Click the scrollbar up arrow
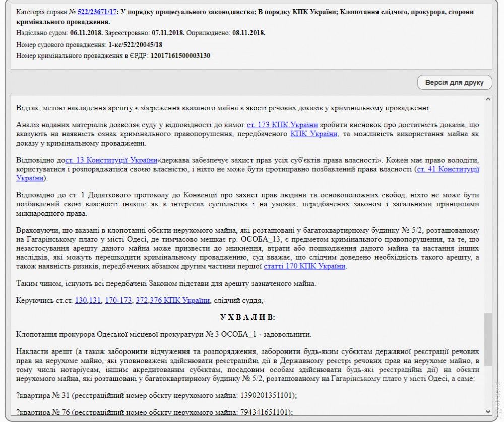 (x=488, y=99)
